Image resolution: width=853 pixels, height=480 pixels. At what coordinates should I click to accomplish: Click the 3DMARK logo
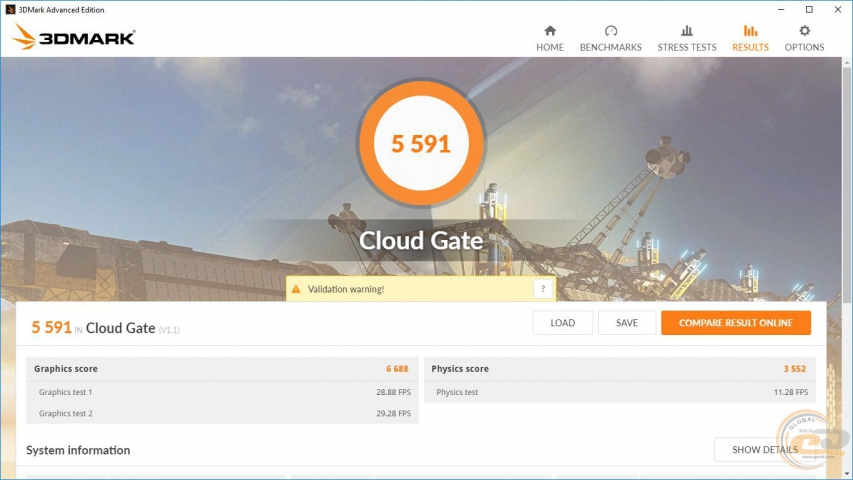click(x=73, y=38)
